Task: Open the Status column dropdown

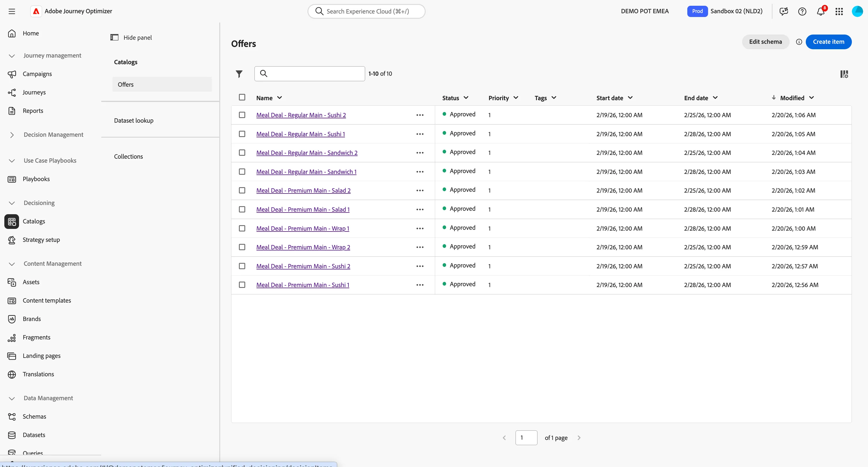Action: point(466,98)
